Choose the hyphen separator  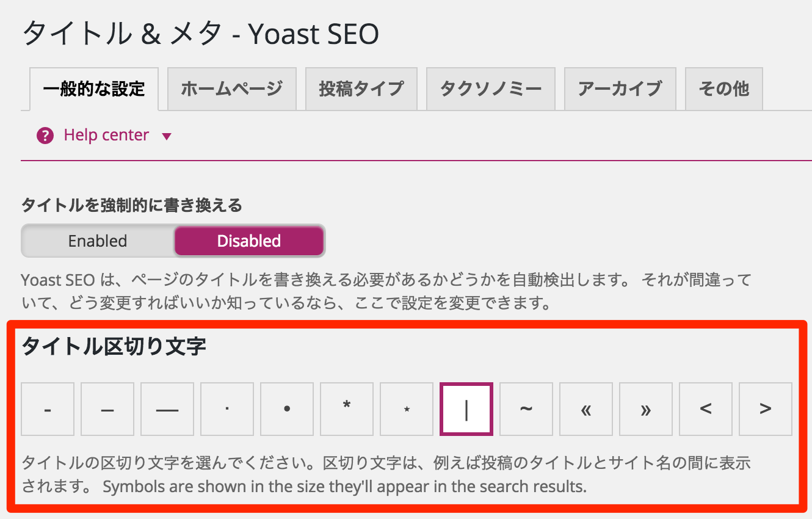[48, 409]
